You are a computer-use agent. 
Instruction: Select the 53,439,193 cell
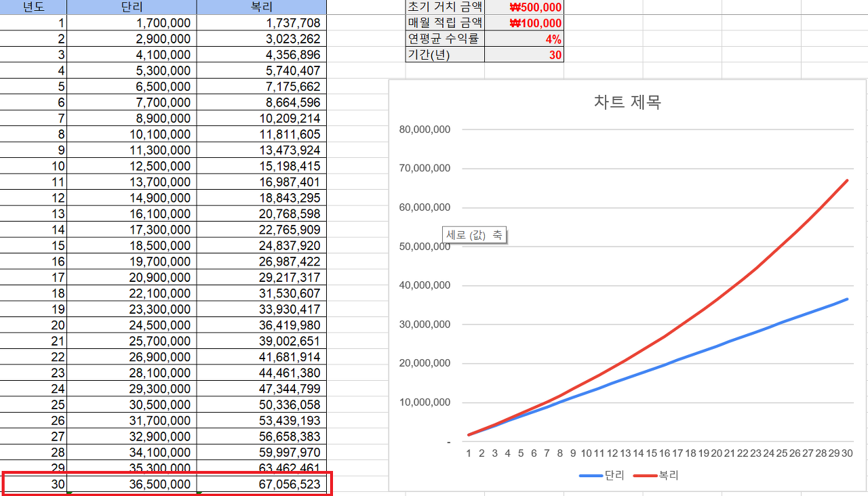pyautogui.click(x=261, y=421)
